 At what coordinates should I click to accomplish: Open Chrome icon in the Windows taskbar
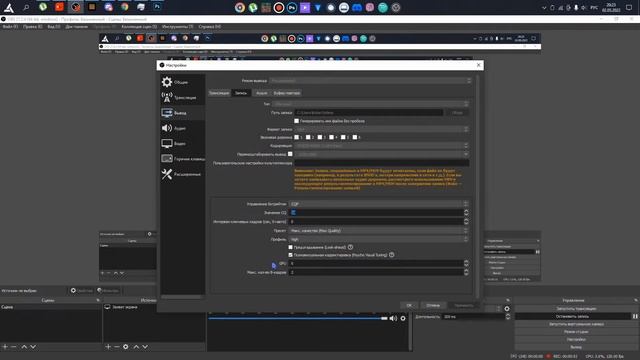point(124,7)
